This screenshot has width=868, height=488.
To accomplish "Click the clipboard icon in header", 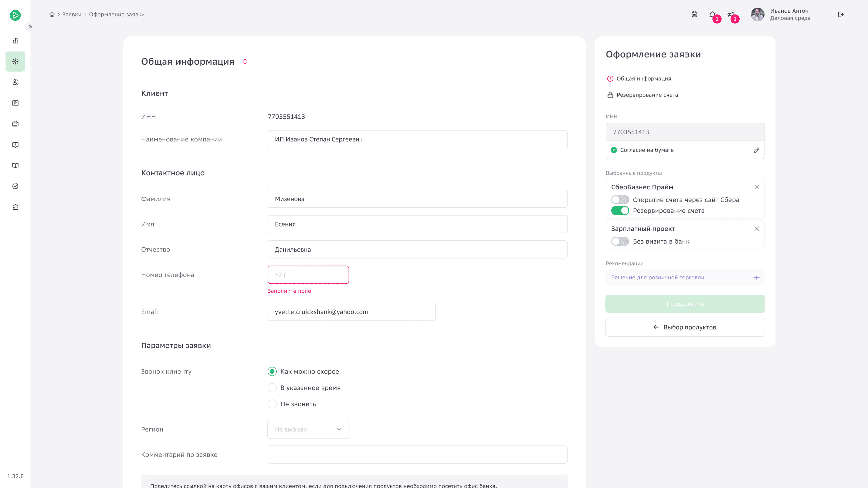I will (x=694, y=14).
